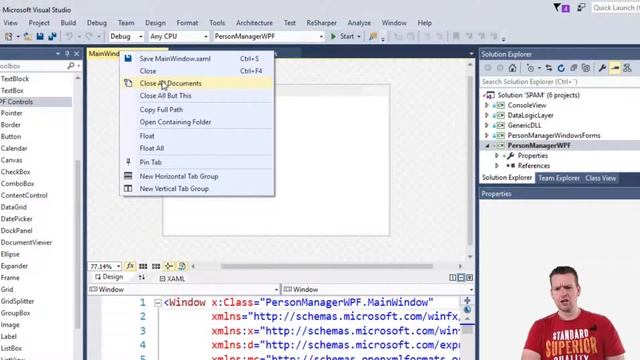Switch to the Class View tab
The height and width of the screenshot is (360, 640).
pyautogui.click(x=600, y=178)
